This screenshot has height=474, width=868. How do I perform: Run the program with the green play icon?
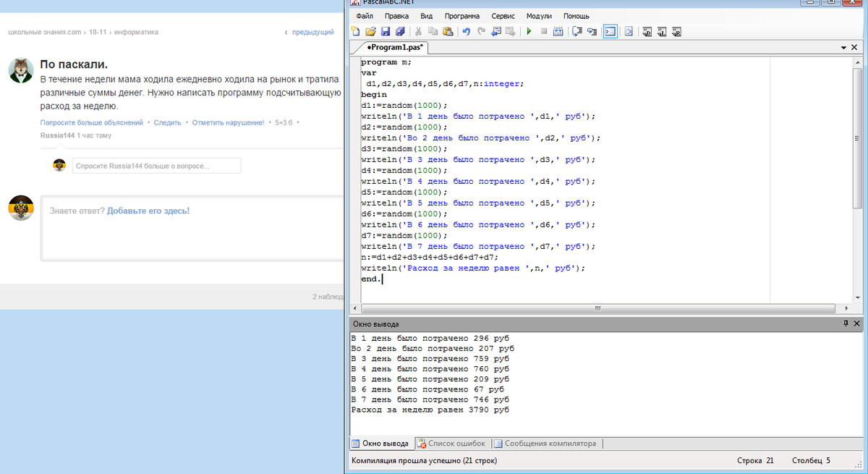[529, 31]
